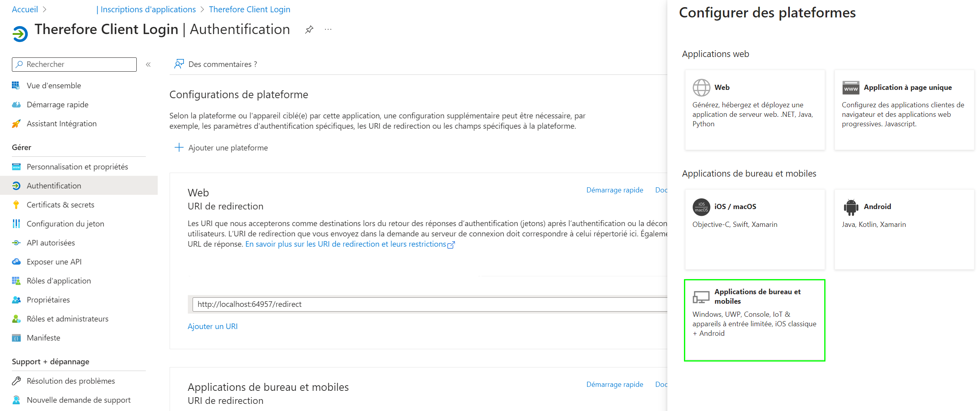
Task: Open the Manifeste menu item
Action: 43,338
